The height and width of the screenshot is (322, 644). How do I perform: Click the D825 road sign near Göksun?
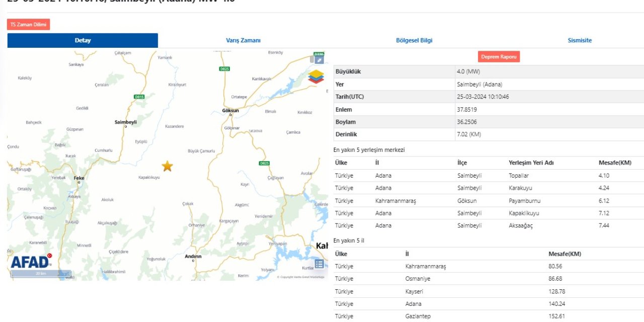(224, 68)
